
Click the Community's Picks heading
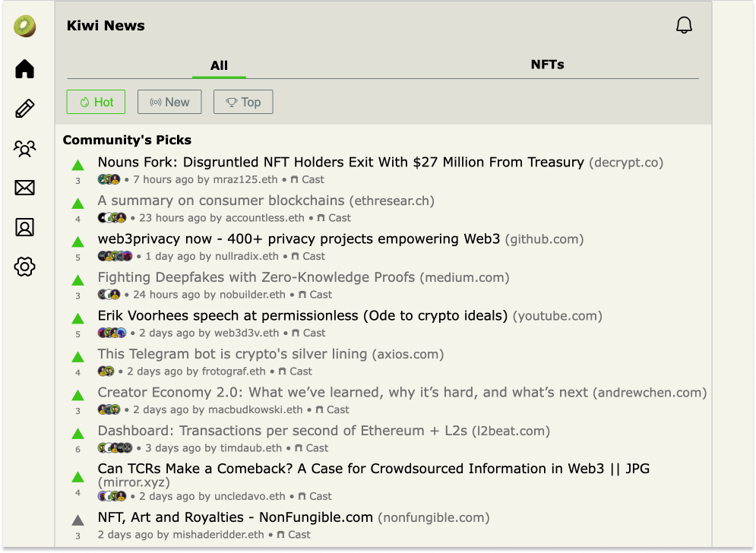tap(128, 140)
